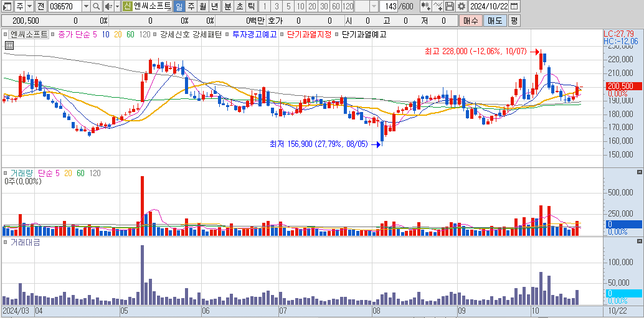644x318 pixels.
Task: Click the 최고 228,000 high price annotation
Action: tap(477, 52)
